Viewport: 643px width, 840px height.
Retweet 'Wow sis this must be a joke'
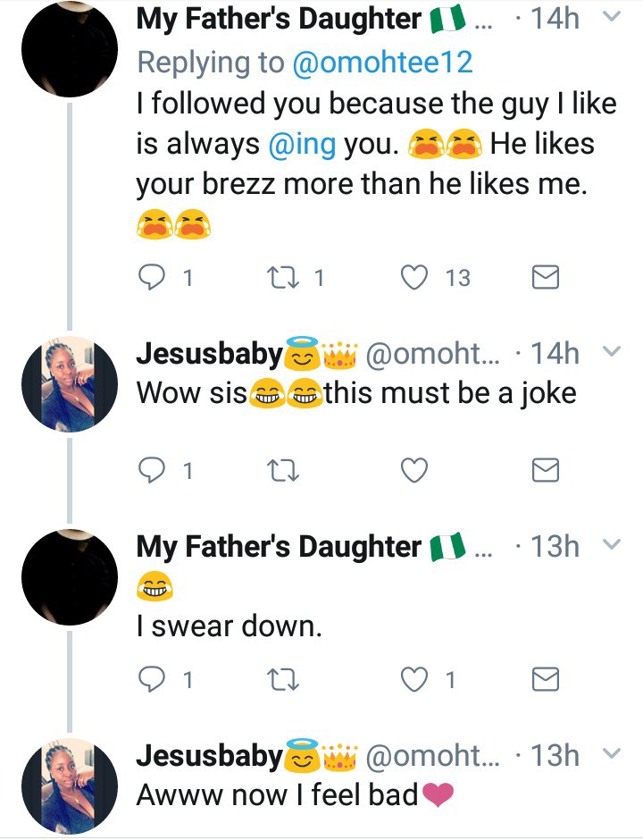(285, 470)
